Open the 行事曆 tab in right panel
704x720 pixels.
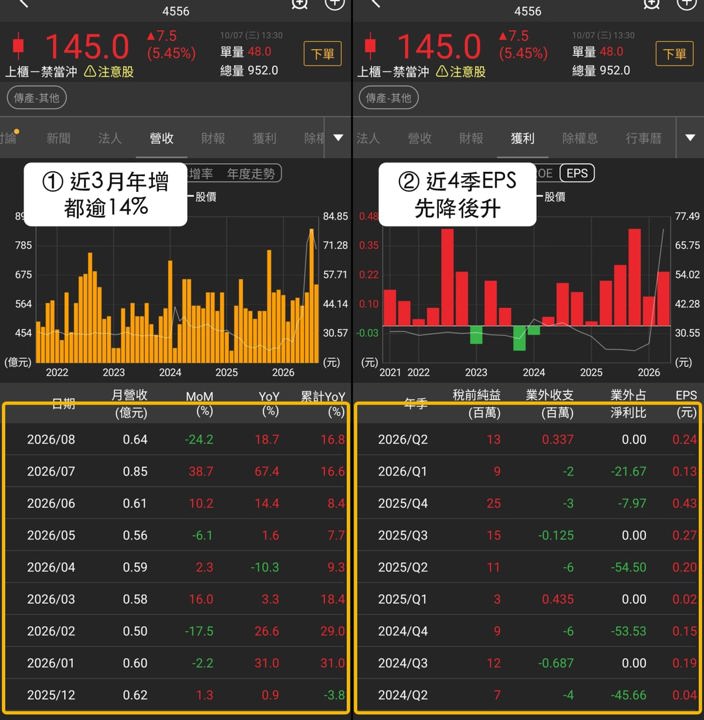643,138
